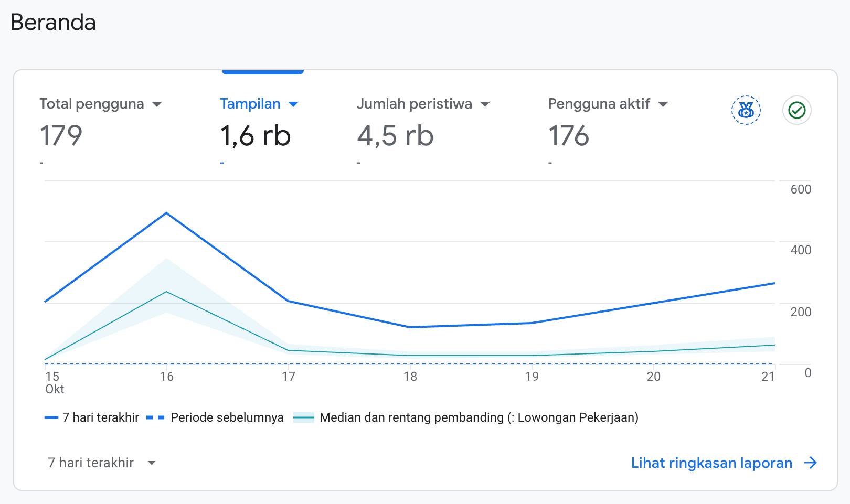Open the Pengguna aktif dropdown arrow
850x504 pixels.
point(663,104)
